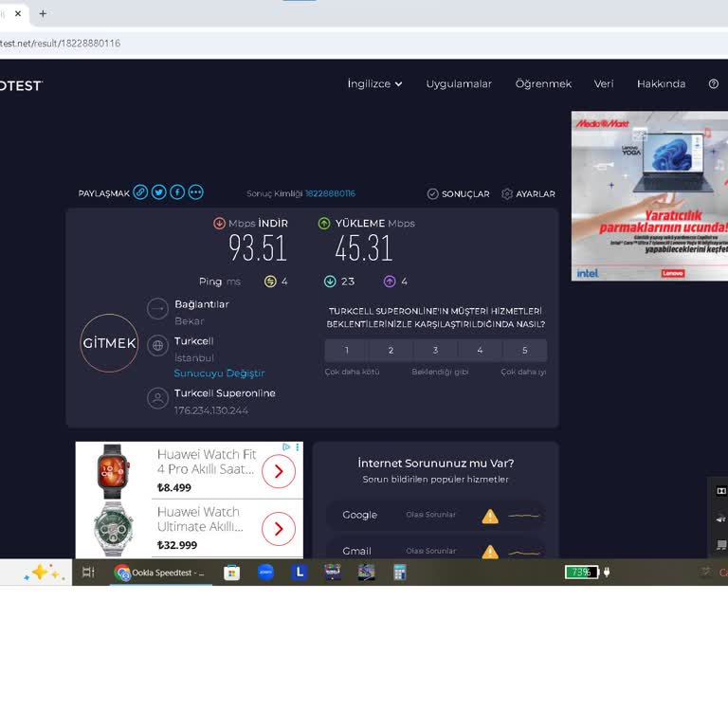This screenshot has width=728, height=728.
Task: Rate customer service 1
Action: [346, 351]
